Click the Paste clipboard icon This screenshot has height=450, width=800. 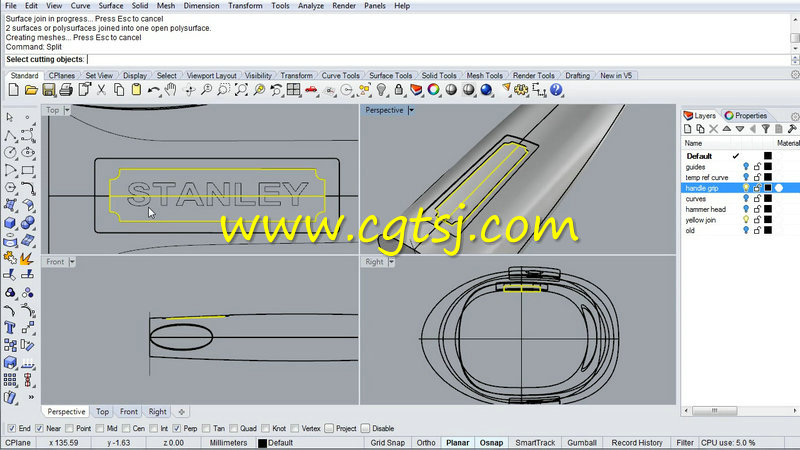pos(136,90)
